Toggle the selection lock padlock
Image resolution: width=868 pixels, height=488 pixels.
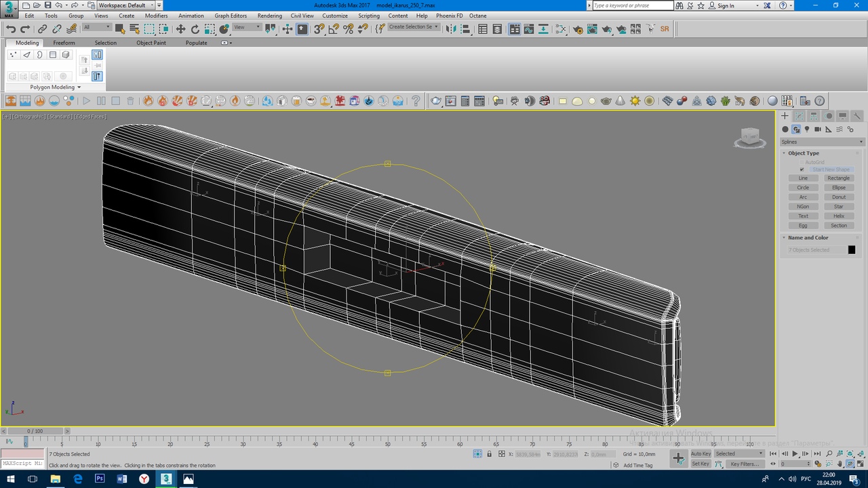tap(489, 454)
